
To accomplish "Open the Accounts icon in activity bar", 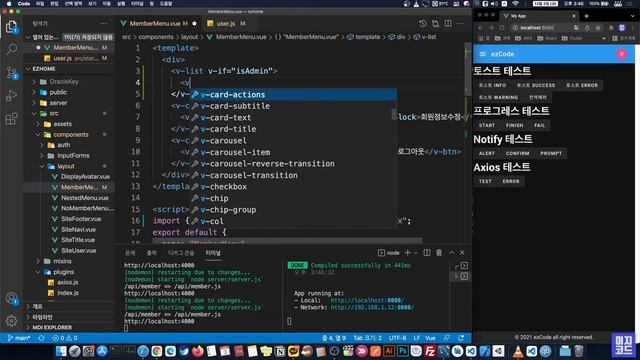I will click(11, 299).
